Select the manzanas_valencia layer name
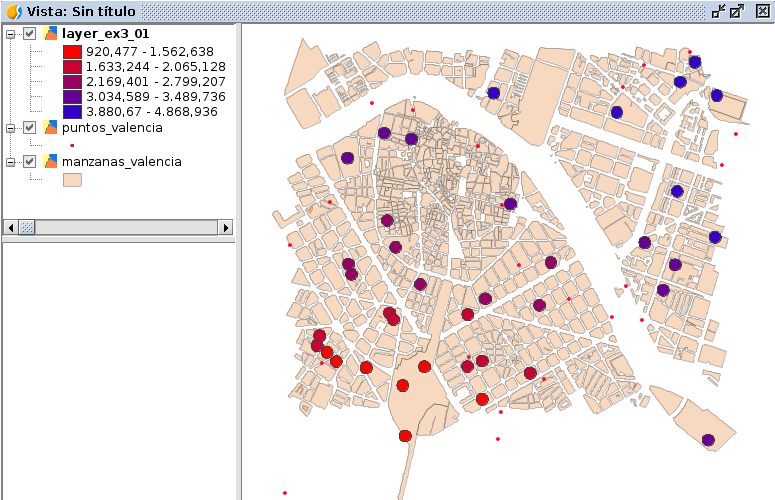Viewport: 775px width, 500px height. 121,161
